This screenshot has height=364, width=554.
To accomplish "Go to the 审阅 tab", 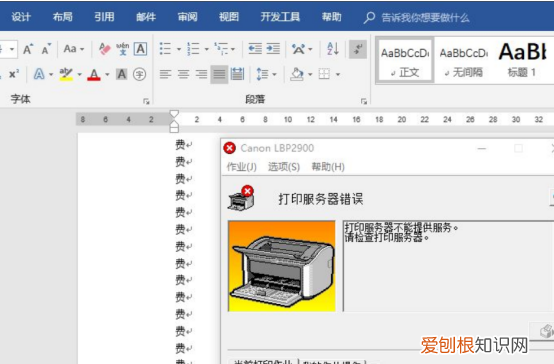I will (188, 17).
